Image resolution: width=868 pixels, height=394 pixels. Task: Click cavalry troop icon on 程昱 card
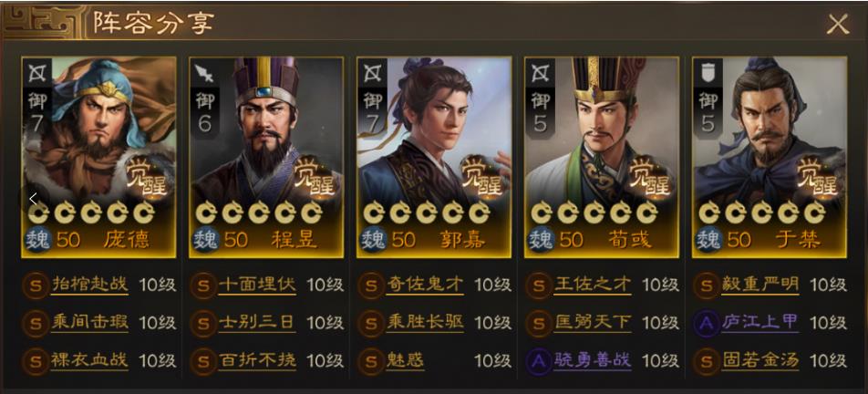click(x=203, y=72)
